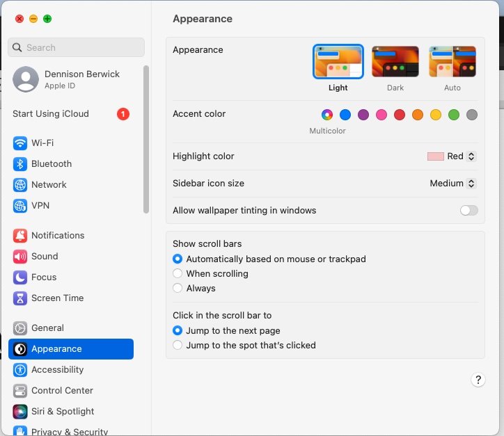Click the Notifications bell icon
The height and width of the screenshot is (436, 504).
(x=20, y=235)
